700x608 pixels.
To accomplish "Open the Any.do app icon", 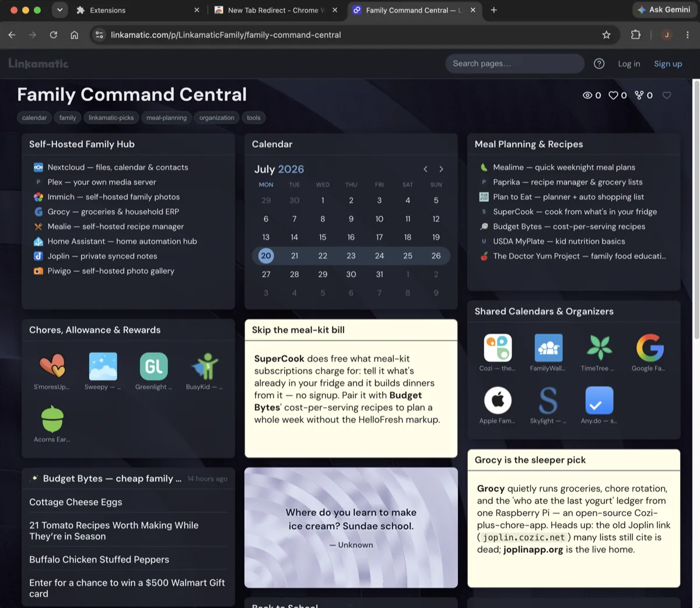I will click(599, 400).
